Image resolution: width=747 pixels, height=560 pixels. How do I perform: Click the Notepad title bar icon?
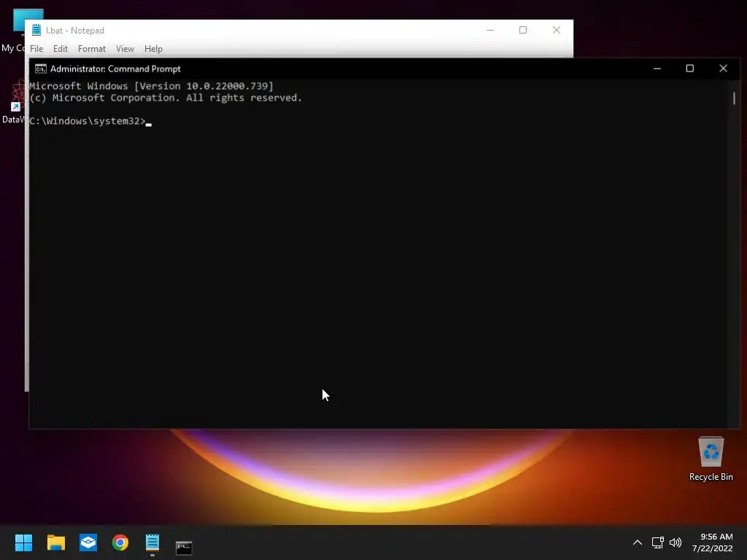tap(36, 30)
